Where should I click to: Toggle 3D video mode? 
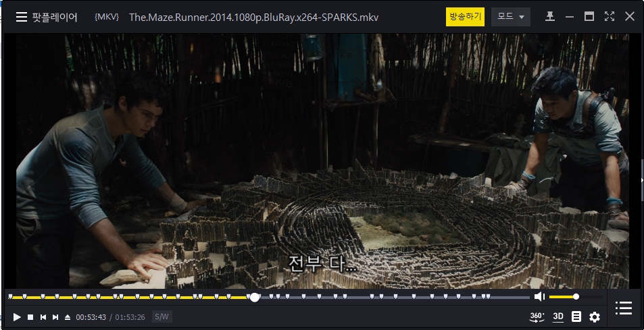coord(558,317)
